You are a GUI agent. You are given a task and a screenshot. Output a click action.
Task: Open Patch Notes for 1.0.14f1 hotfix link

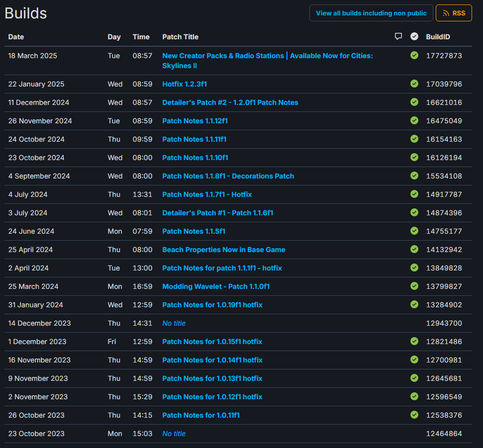pos(212,360)
